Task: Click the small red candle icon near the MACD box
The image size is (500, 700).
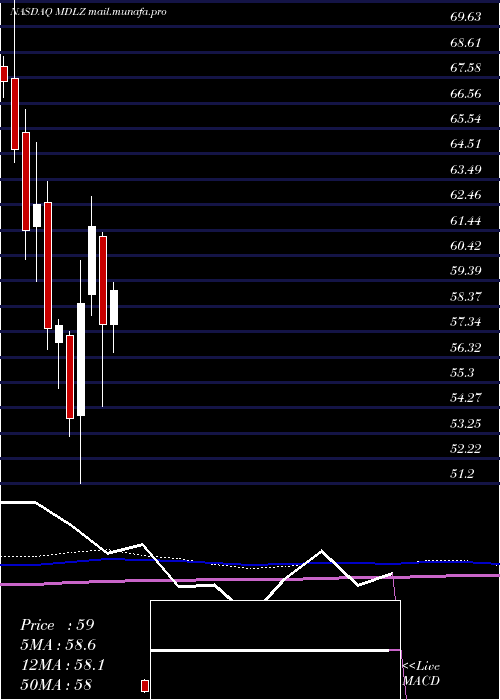Action: coord(145,686)
